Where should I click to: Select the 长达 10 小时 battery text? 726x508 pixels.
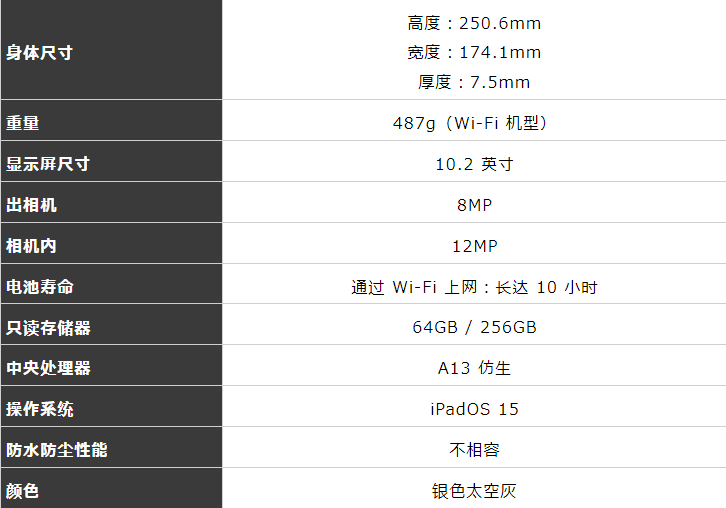(x=546, y=288)
